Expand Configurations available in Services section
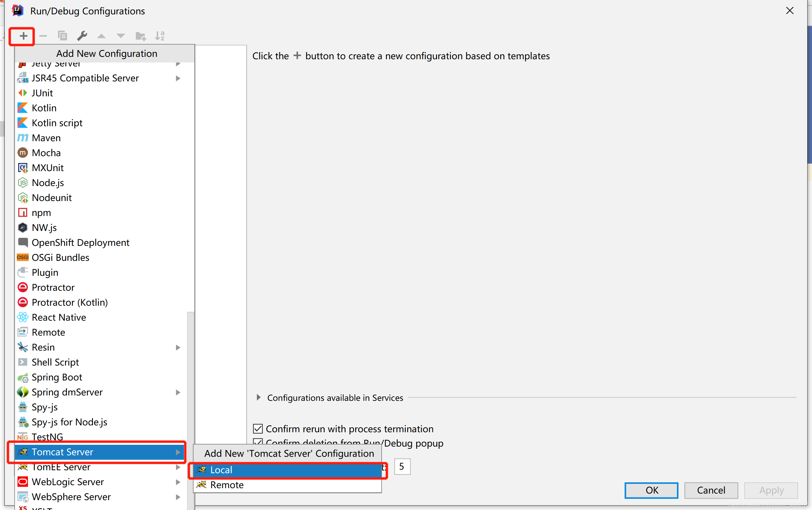 pos(258,397)
